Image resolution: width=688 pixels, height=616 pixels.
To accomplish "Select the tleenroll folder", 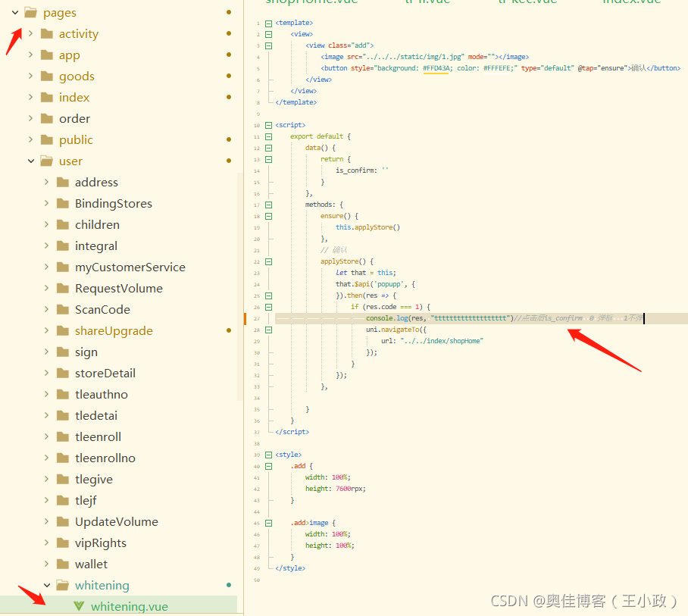I will coord(98,436).
